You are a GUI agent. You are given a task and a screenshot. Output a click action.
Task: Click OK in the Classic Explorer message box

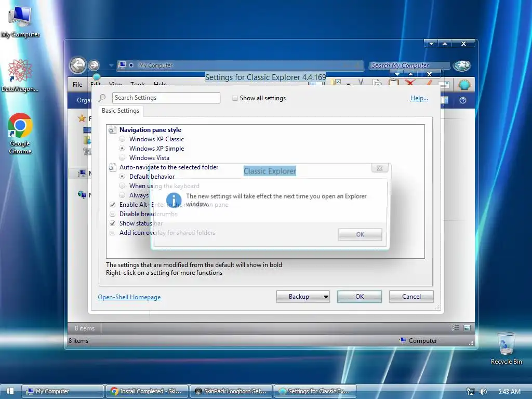(360, 234)
